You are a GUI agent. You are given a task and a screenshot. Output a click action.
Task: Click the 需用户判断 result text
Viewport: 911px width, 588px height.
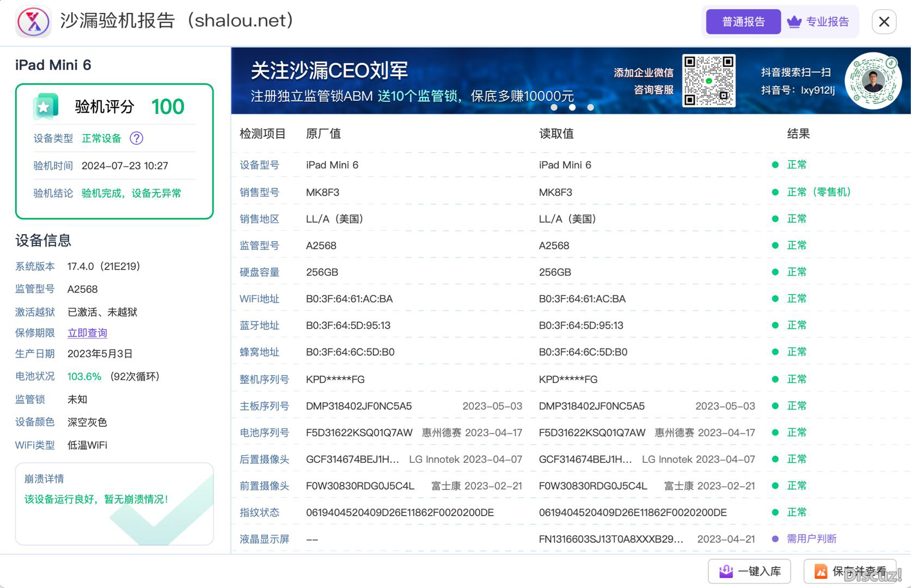811,539
